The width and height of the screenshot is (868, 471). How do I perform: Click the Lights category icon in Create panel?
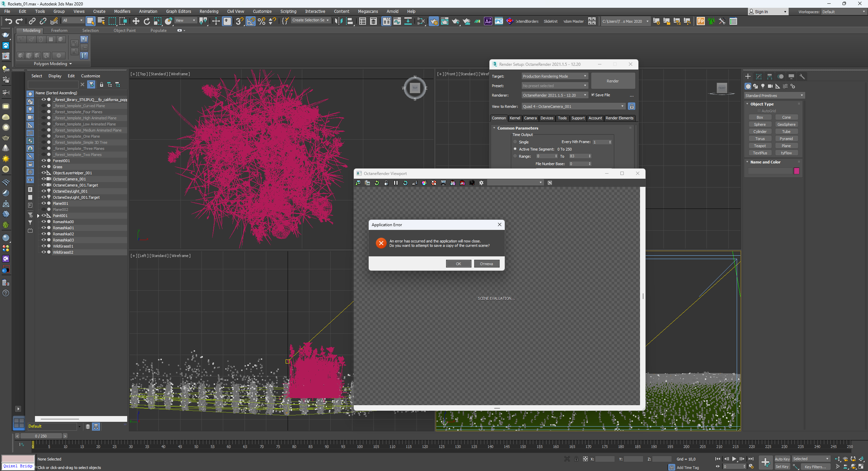(x=763, y=86)
